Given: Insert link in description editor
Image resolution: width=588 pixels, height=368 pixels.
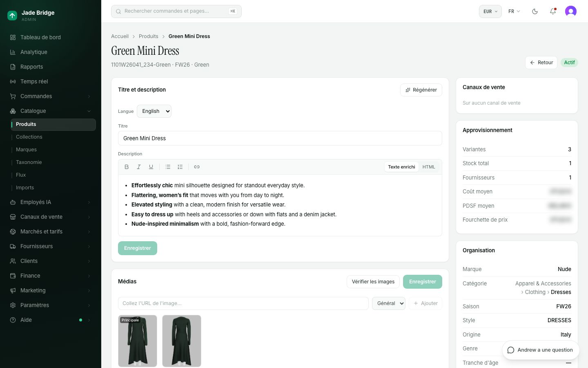Looking at the screenshot, I should tap(197, 167).
